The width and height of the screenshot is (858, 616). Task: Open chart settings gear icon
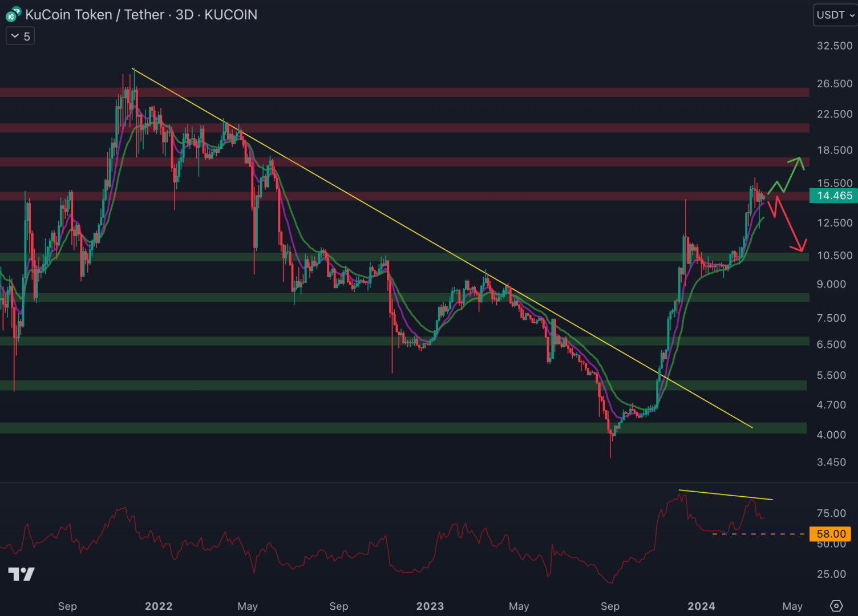pos(836,606)
